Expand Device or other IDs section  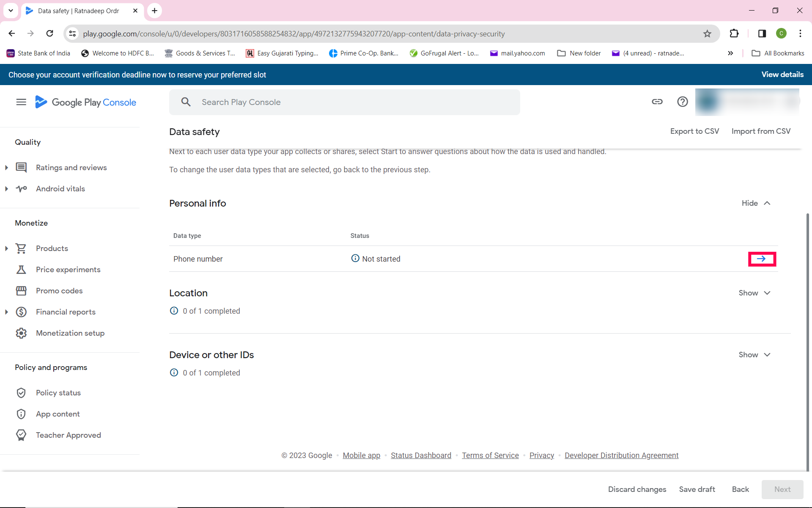754,355
